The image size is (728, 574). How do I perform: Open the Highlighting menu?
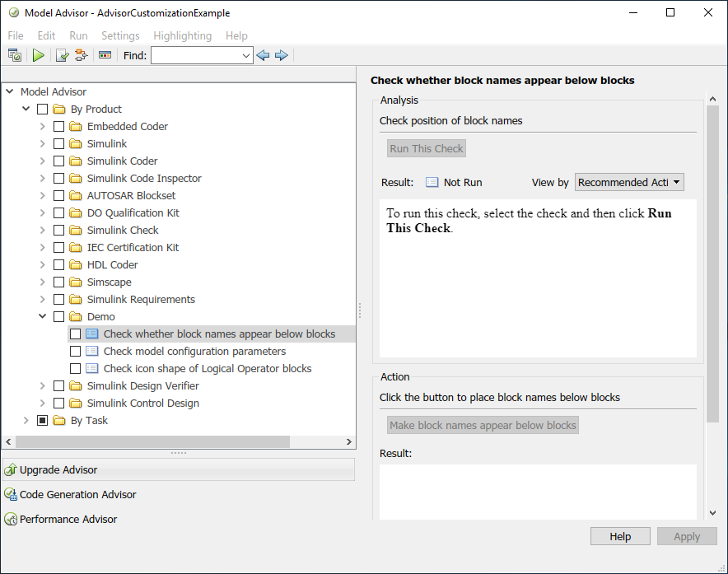tap(182, 35)
